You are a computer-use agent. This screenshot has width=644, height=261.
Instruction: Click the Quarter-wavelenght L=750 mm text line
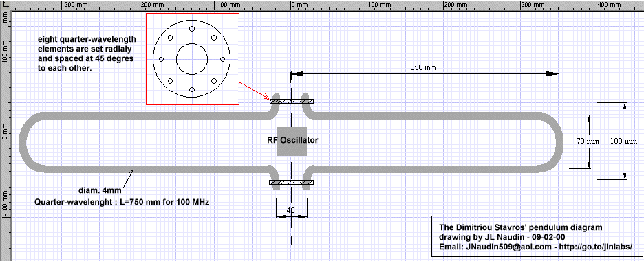click(x=122, y=202)
